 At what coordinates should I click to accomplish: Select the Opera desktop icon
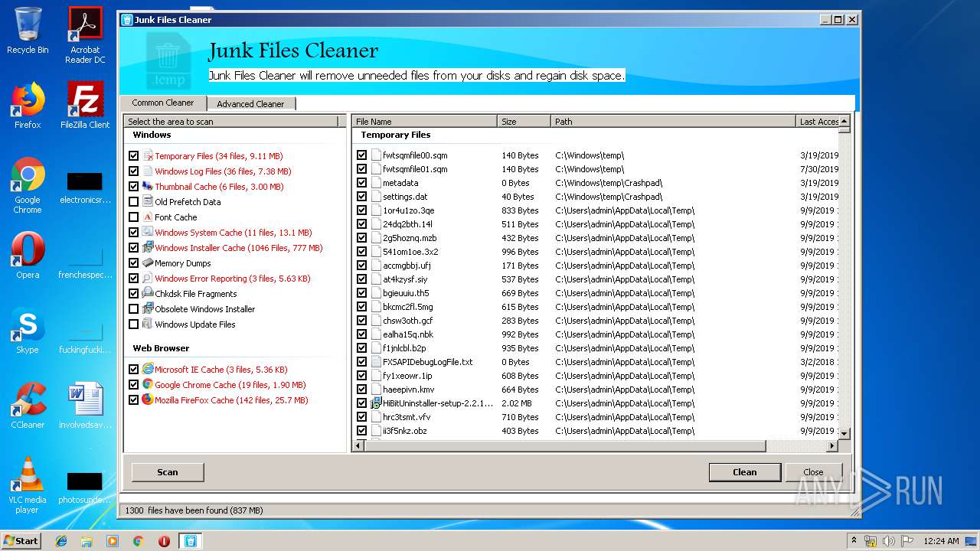click(x=28, y=255)
